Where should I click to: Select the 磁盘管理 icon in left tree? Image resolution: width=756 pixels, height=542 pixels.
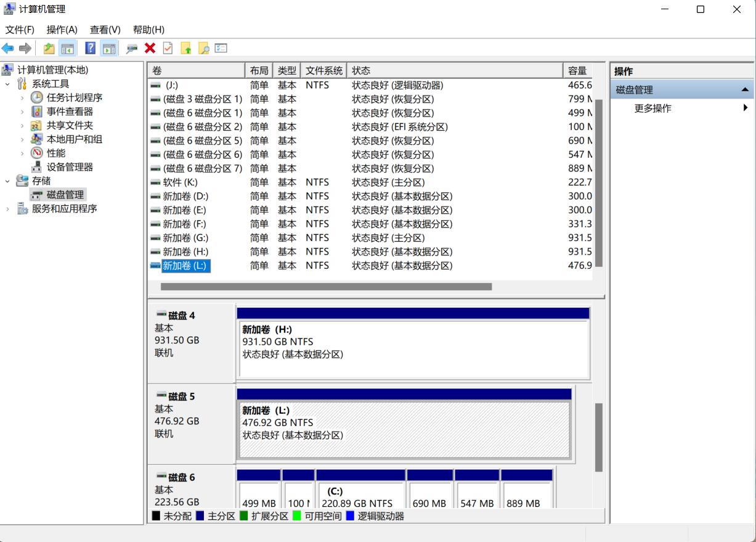pos(36,195)
